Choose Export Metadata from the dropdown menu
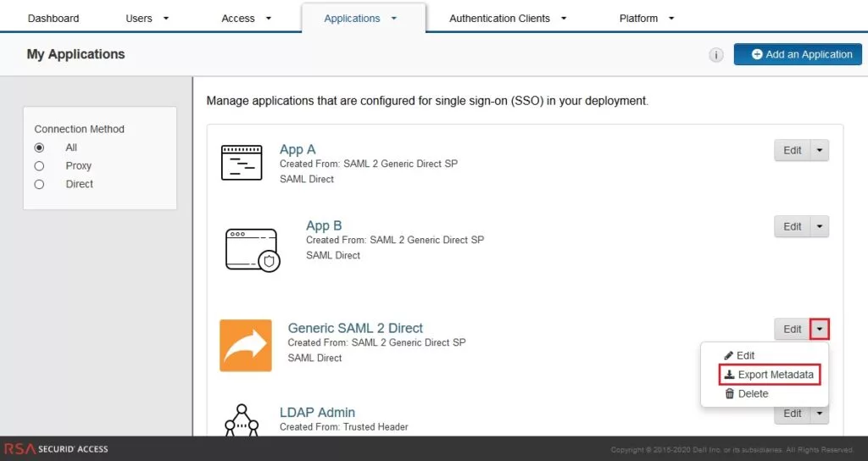The width and height of the screenshot is (868, 461). tap(770, 375)
